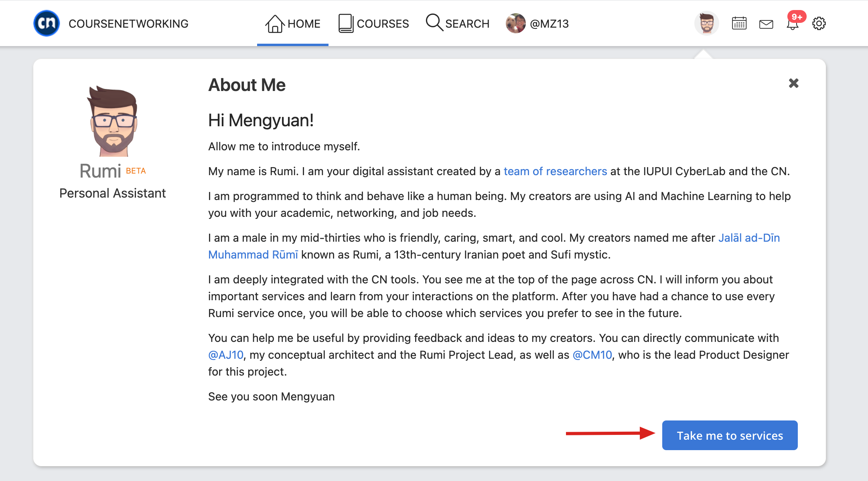Click the CN logo icon
The width and height of the screenshot is (868, 481).
47,23
